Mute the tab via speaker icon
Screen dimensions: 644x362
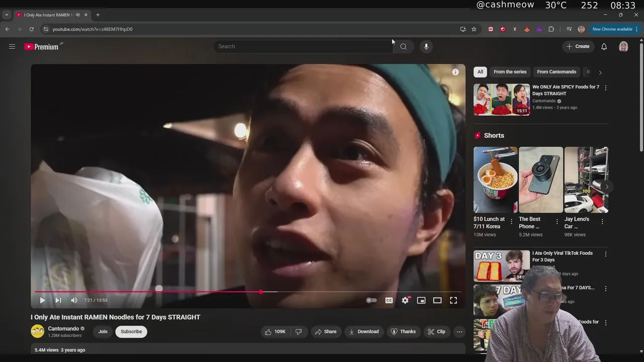pyautogui.click(x=77, y=15)
